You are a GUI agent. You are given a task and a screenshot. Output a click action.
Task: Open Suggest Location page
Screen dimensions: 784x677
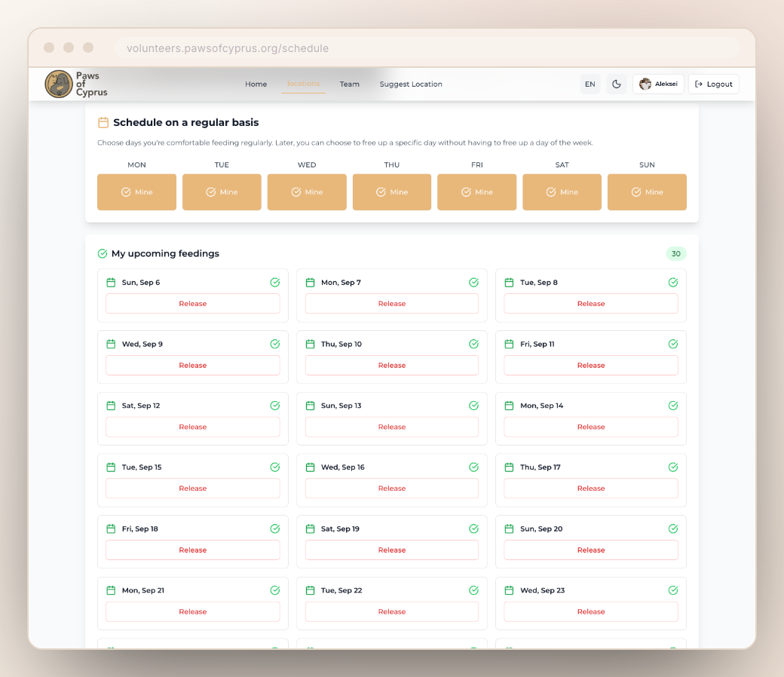411,84
